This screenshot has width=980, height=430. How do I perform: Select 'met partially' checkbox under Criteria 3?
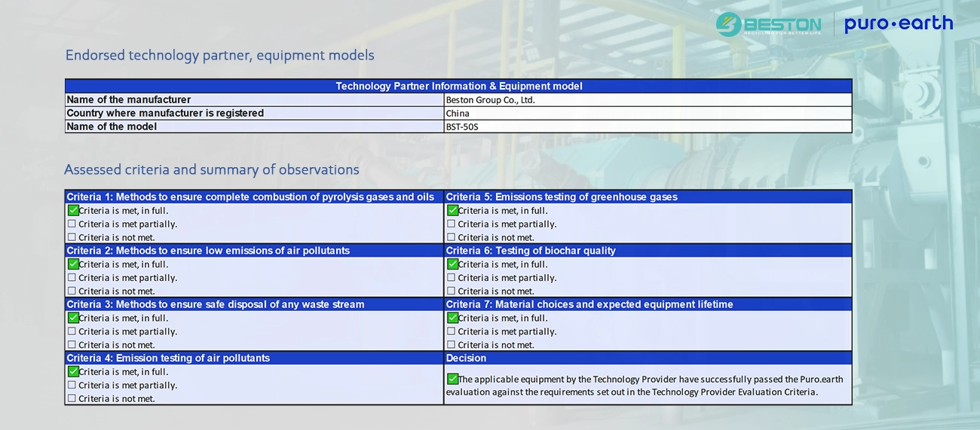click(x=72, y=331)
